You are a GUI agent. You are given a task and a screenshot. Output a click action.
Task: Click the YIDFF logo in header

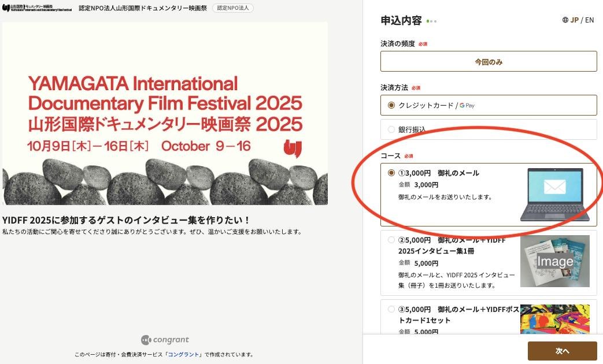[x=38, y=9]
